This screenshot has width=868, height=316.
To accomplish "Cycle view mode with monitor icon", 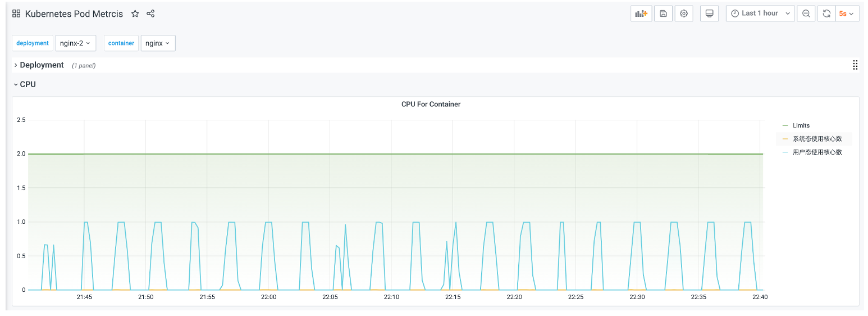I will [x=710, y=13].
